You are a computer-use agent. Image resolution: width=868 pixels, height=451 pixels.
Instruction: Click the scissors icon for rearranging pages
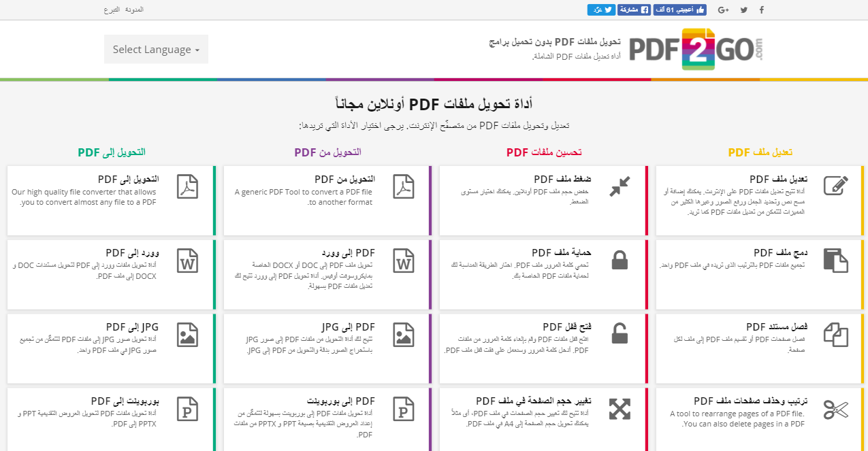click(835, 409)
